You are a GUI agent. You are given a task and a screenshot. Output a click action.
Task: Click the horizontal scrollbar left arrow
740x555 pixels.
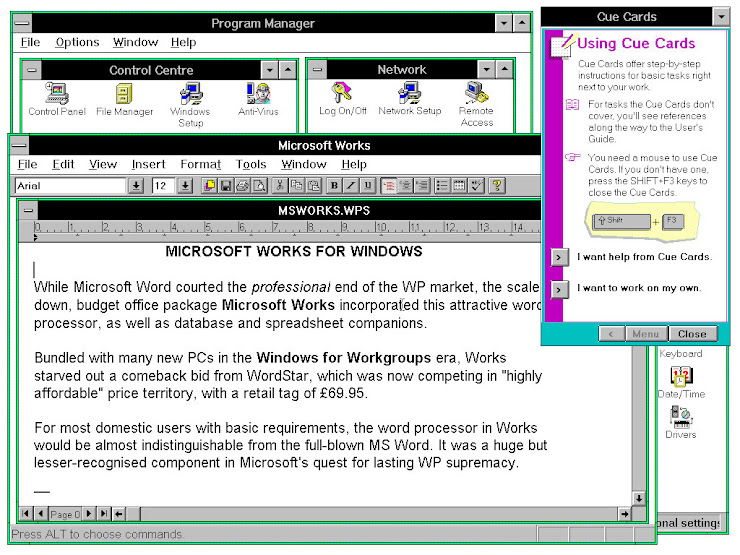[x=118, y=513]
